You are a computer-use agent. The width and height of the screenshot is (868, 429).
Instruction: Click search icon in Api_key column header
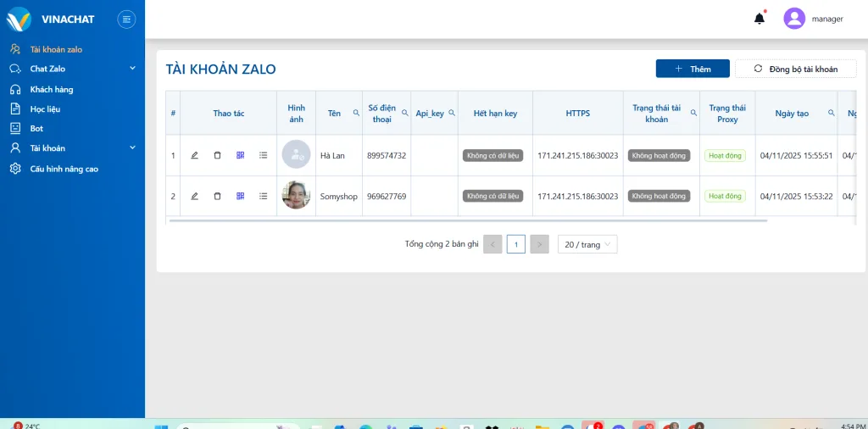[452, 113]
